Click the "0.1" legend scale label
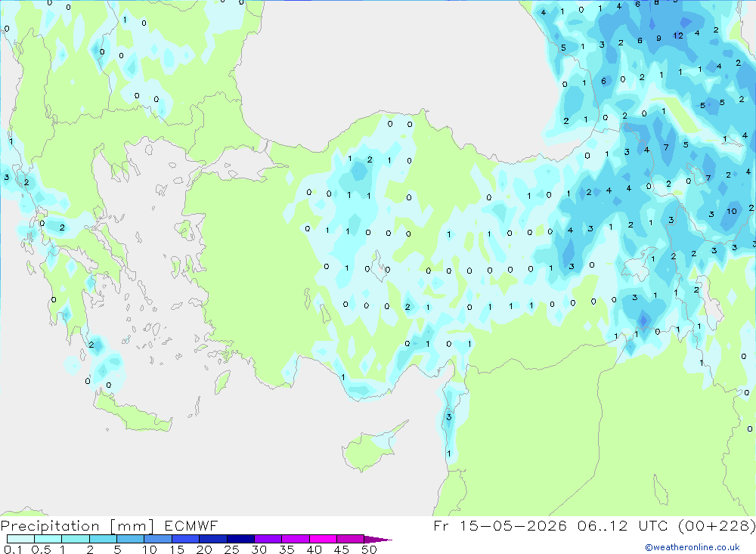756x554 pixels. coord(13,549)
